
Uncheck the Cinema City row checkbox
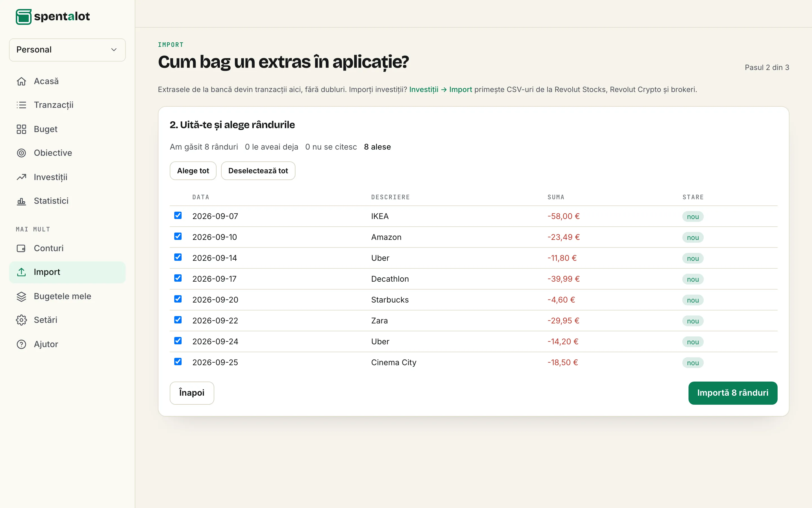tap(178, 362)
